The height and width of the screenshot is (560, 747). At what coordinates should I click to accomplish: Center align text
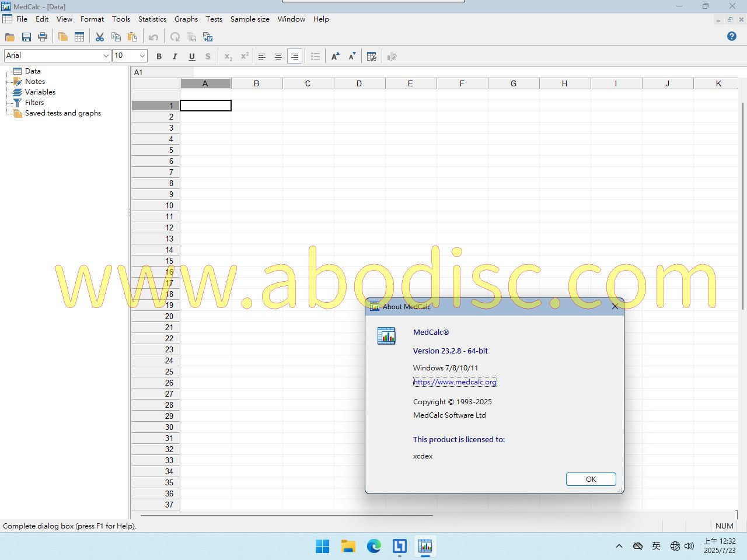click(x=278, y=57)
